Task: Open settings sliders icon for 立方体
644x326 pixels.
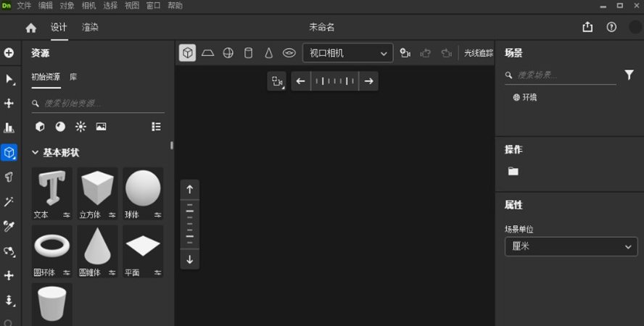Action: pyautogui.click(x=112, y=215)
